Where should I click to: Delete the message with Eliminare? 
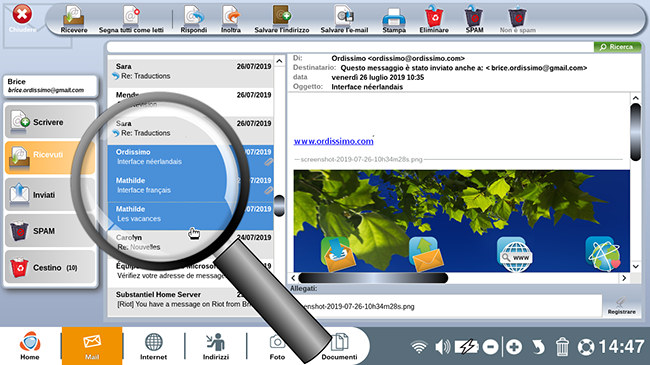[x=434, y=19]
